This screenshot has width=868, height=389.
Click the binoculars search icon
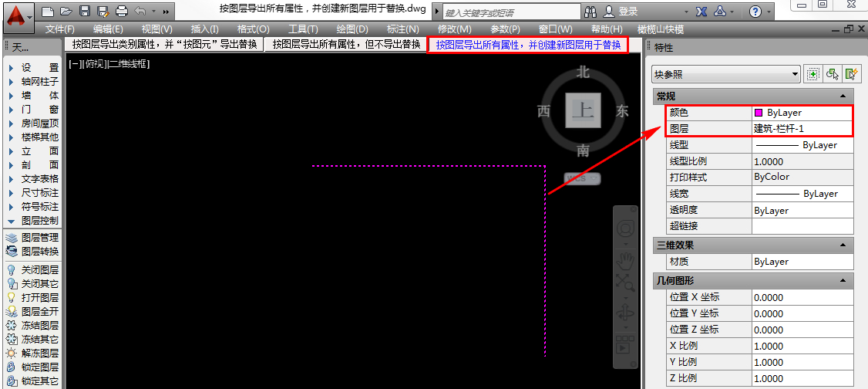590,11
